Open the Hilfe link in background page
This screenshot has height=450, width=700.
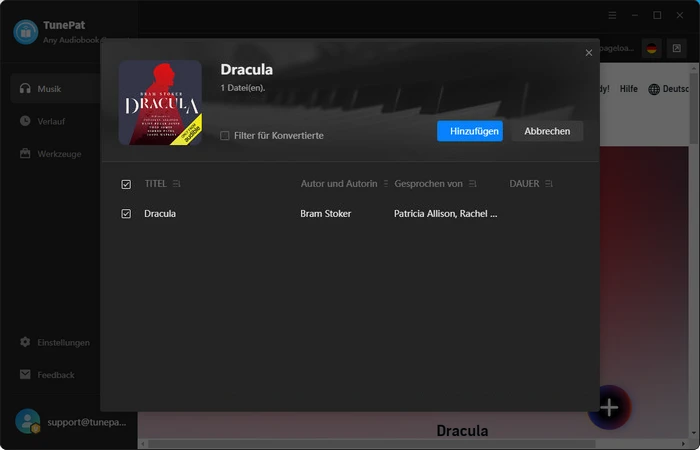[x=629, y=89]
